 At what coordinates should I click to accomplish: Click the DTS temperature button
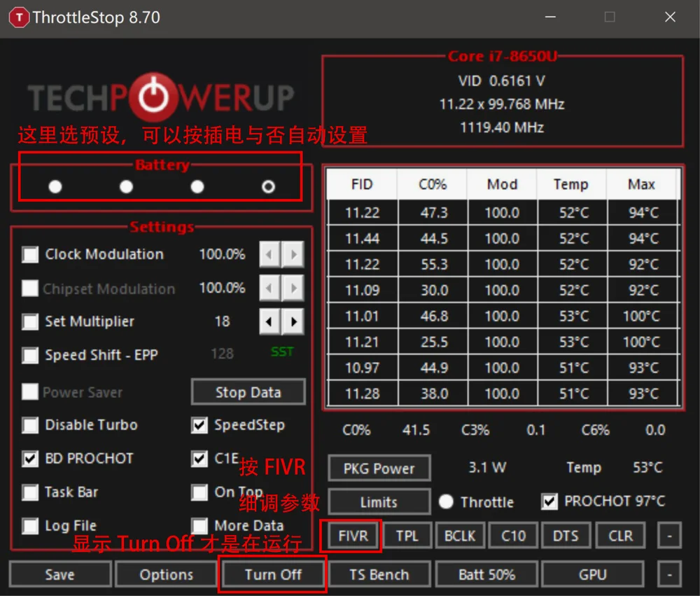pos(566,535)
